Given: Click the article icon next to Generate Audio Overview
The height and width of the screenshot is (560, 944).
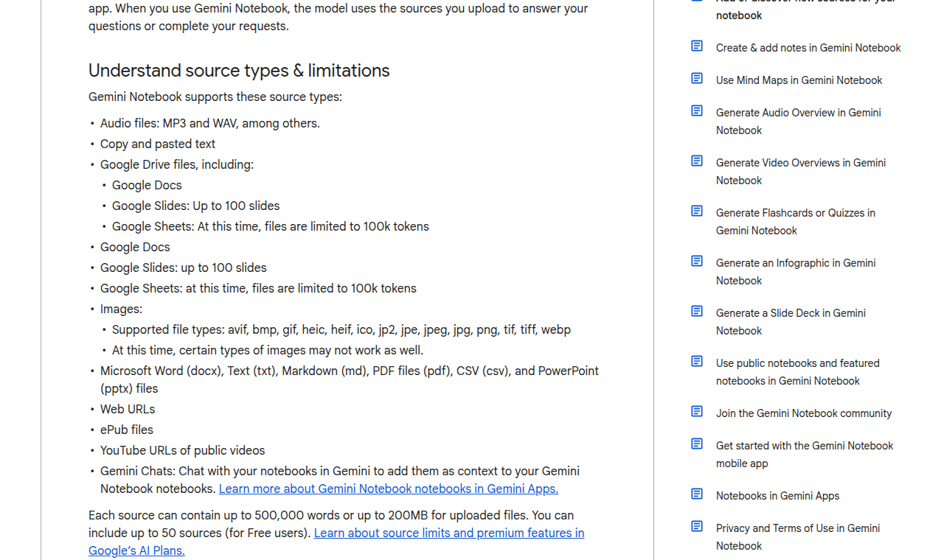Looking at the screenshot, I should point(697,111).
